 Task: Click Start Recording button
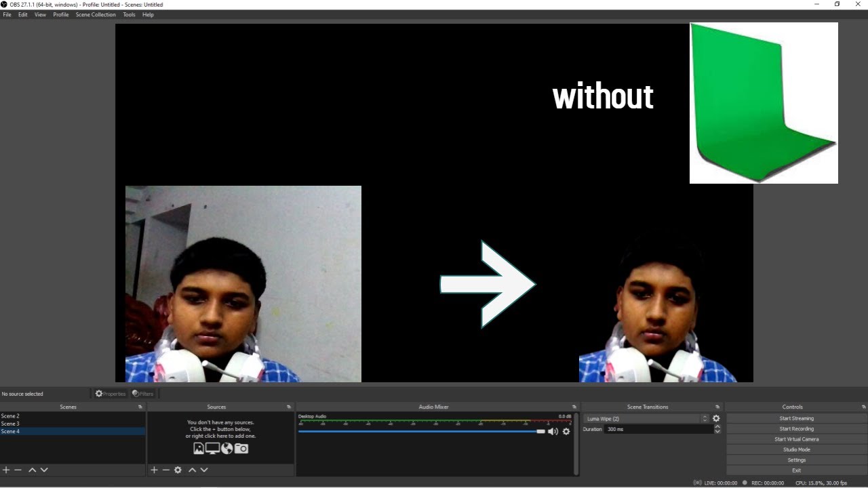pyautogui.click(x=796, y=428)
